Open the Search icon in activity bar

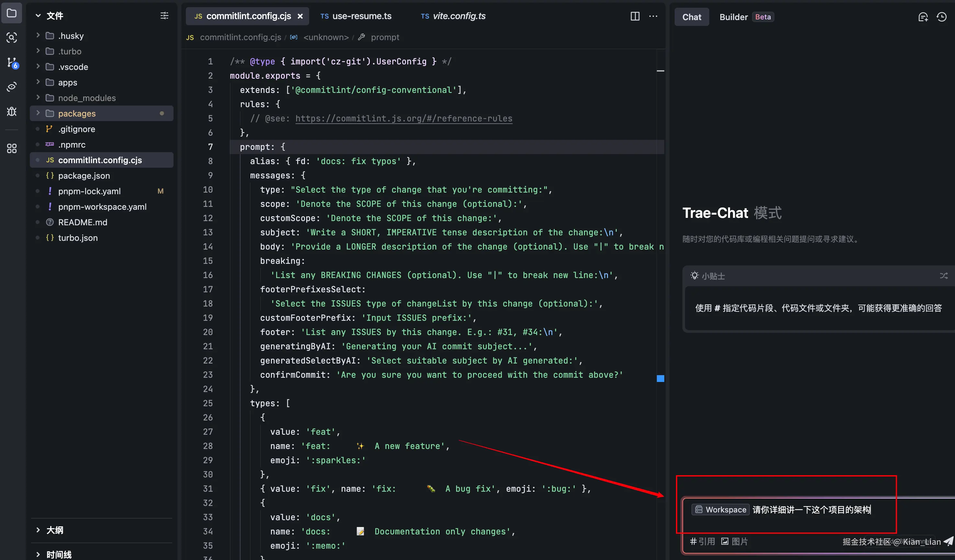tap(11, 38)
